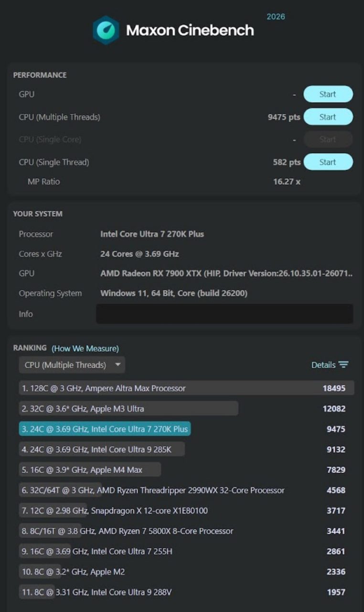This screenshot has height=612, width=364.
Task: Expand ranking Details
Action: (x=330, y=365)
